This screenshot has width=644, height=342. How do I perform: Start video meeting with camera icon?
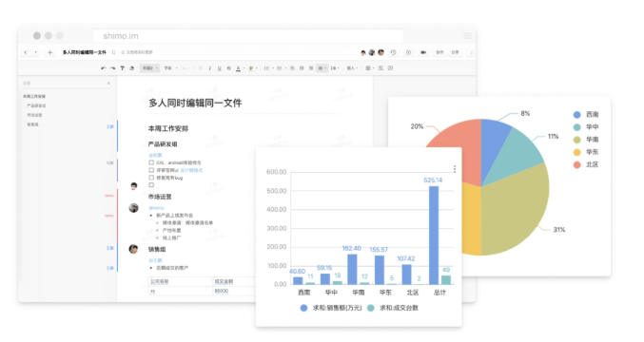(423, 52)
